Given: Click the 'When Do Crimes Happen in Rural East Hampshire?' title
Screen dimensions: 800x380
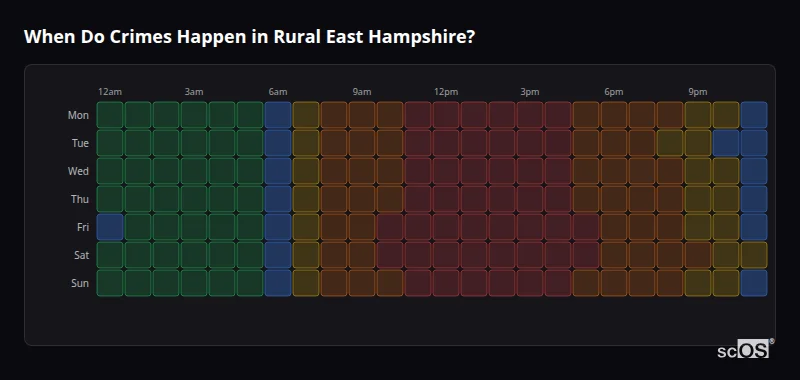Looking at the screenshot, I should point(249,37).
